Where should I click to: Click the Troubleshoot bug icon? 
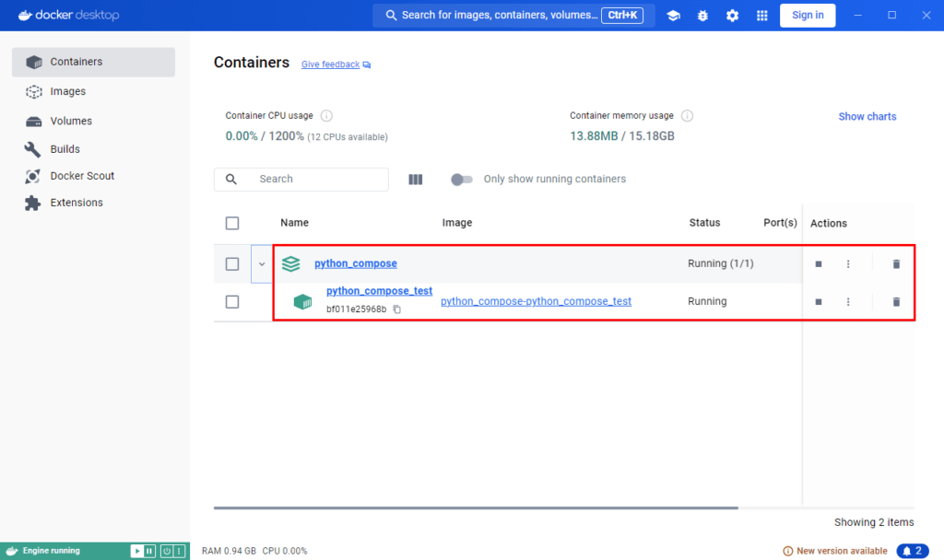702,16
